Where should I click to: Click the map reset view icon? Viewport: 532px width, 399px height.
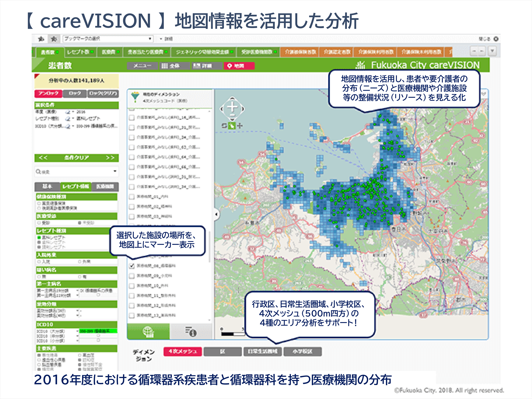pos(224,126)
